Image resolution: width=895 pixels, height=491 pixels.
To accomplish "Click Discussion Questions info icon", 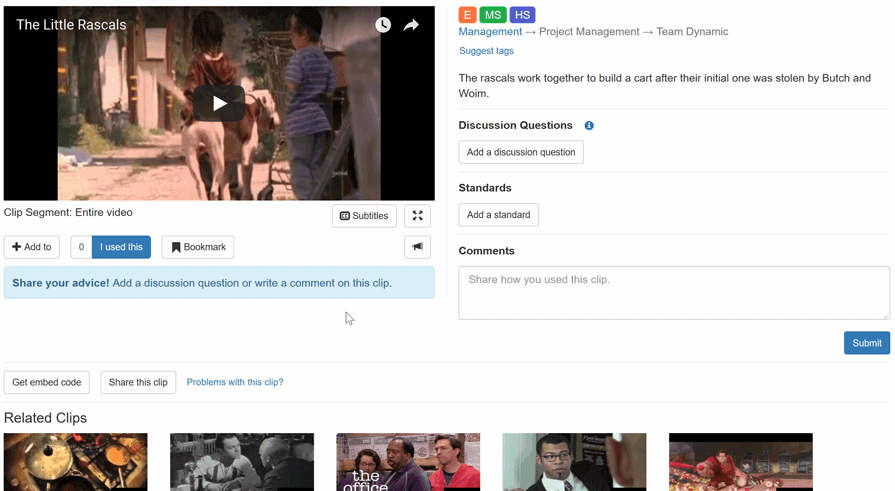I will coord(589,126).
